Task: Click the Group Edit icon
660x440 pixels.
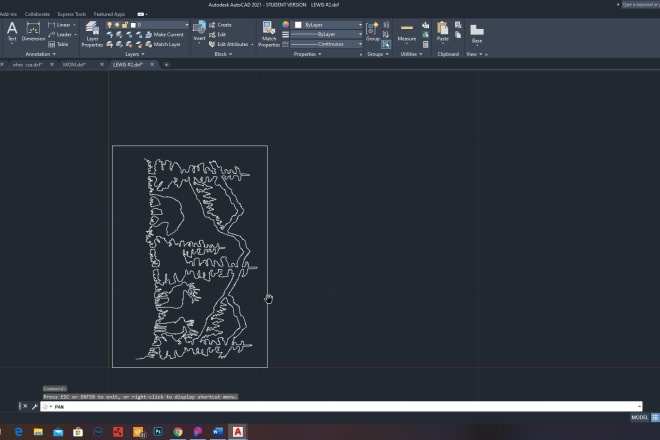Action: pos(386,35)
